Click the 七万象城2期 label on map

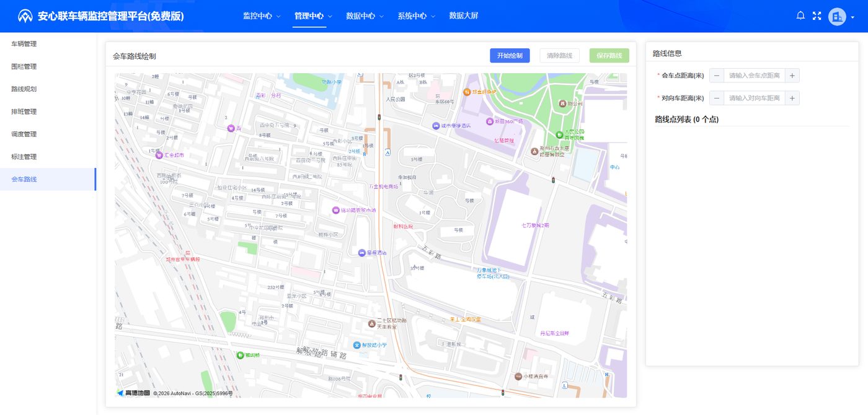(535, 225)
